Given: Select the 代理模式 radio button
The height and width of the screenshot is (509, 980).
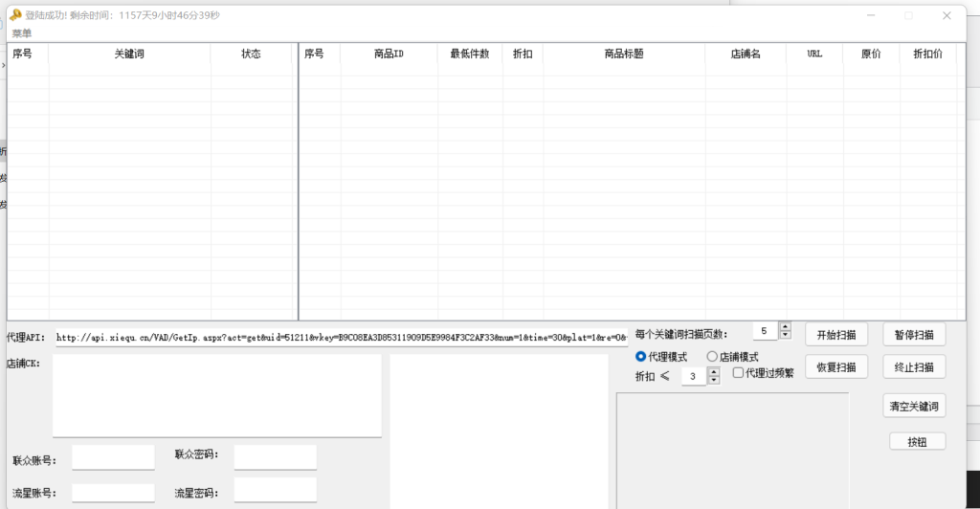Looking at the screenshot, I should (641, 357).
